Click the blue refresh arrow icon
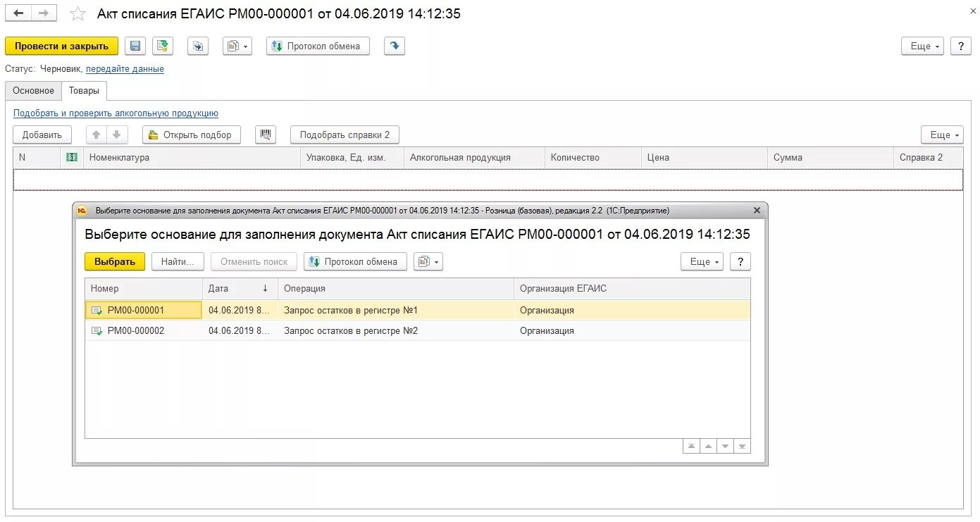980x522 pixels. (395, 46)
